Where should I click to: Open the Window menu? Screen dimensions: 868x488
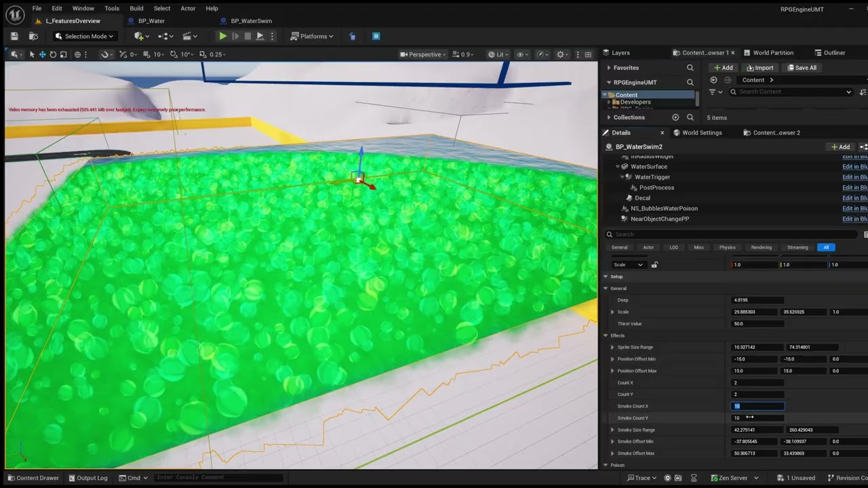83,8
